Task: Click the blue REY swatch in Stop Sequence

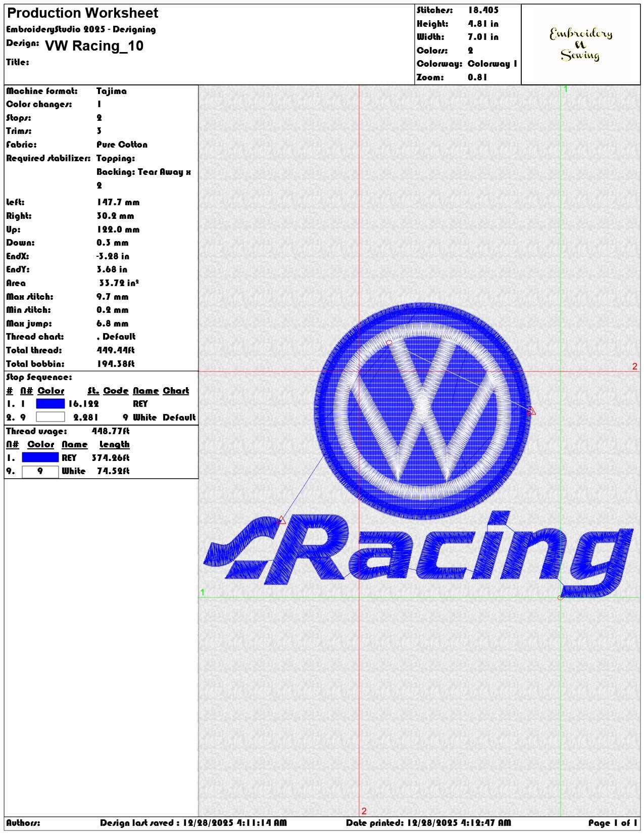Action: [x=51, y=403]
